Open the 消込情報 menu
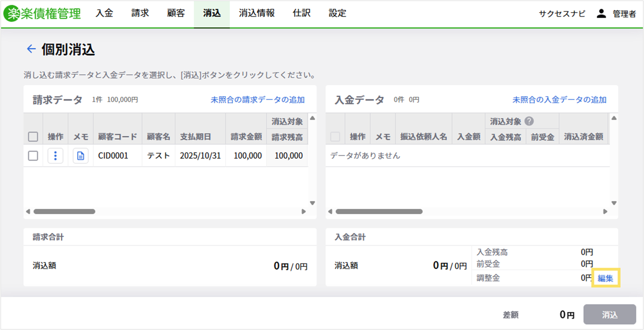Image resolution: width=644 pixels, height=330 pixels. [257, 13]
